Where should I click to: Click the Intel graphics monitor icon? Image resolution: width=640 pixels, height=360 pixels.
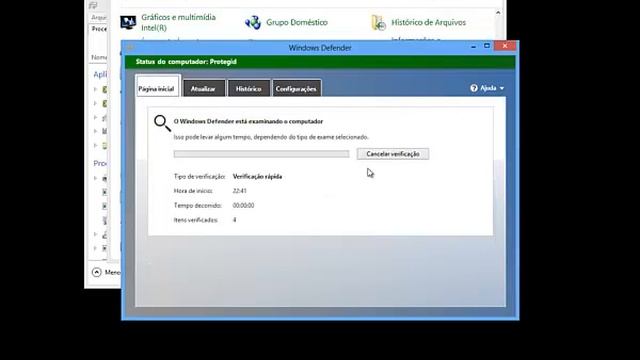click(128, 22)
